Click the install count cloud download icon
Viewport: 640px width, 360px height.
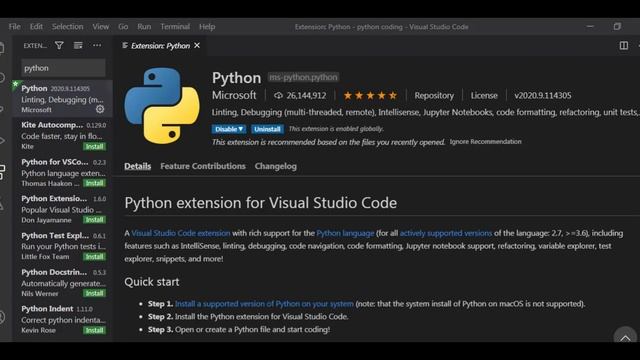(x=278, y=96)
